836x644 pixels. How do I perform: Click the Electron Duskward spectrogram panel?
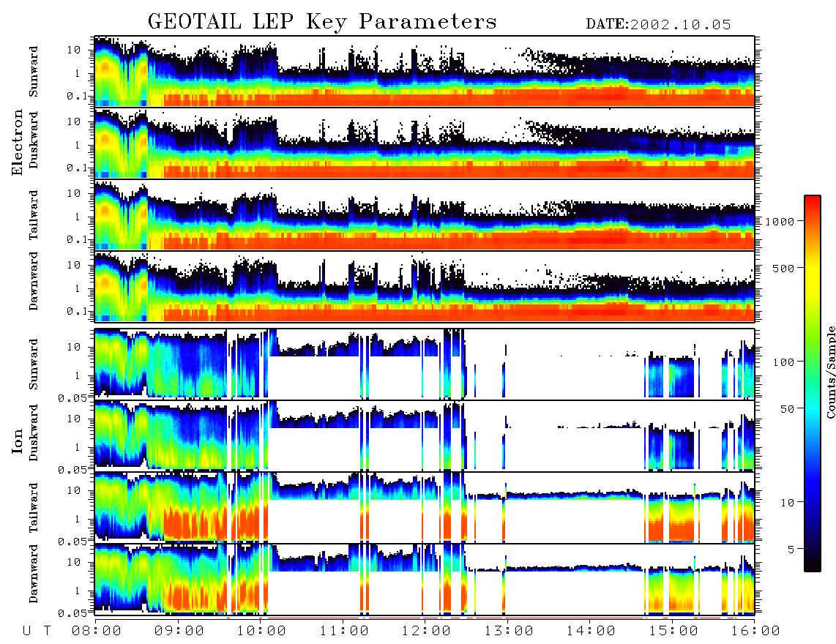(425, 143)
